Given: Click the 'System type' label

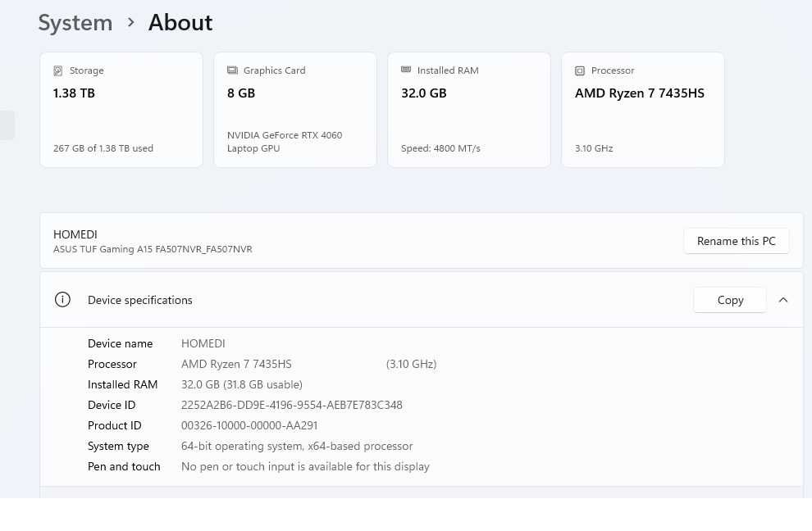Looking at the screenshot, I should click(118, 446).
